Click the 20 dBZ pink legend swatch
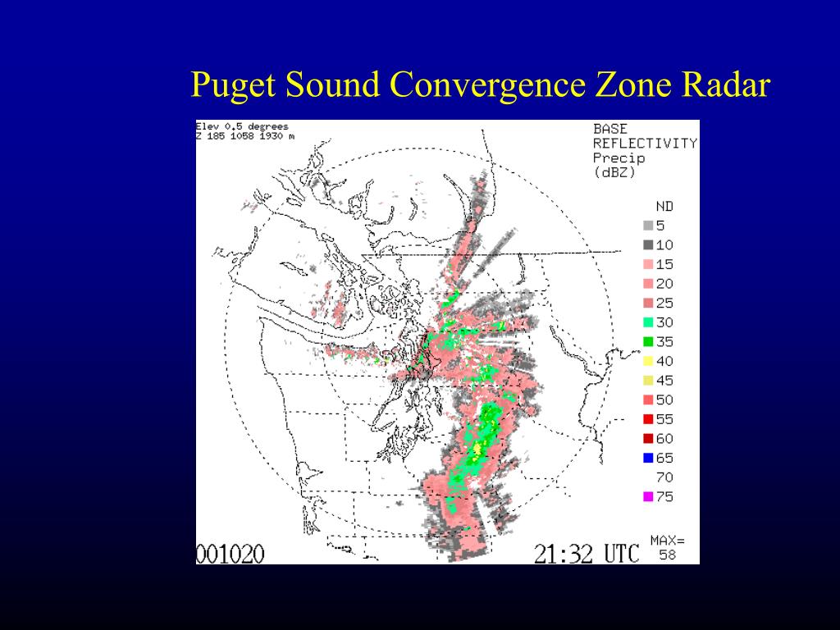Image resolution: width=840 pixels, height=630 pixels. 648,284
